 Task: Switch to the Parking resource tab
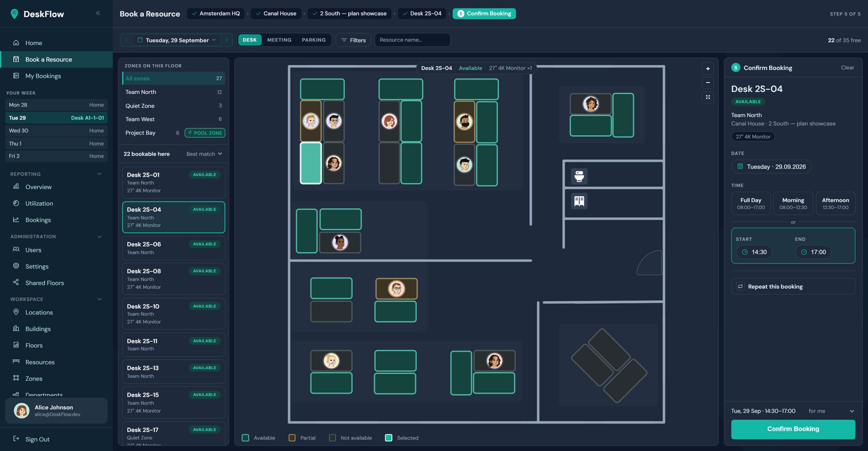pos(314,40)
